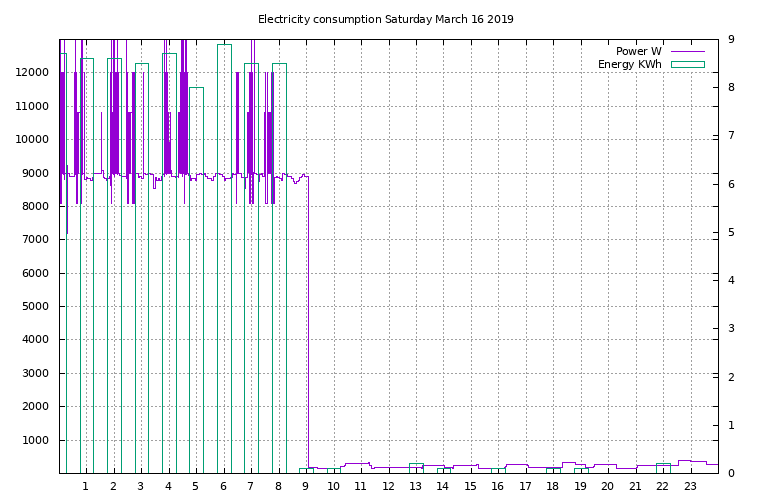Click the 5 label on right energy axis
This screenshot has height=500, width=768.
[731, 232]
